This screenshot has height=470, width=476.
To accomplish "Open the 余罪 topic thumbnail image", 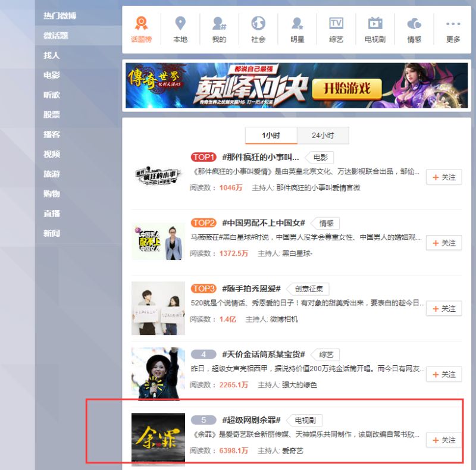I will (x=158, y=439).
